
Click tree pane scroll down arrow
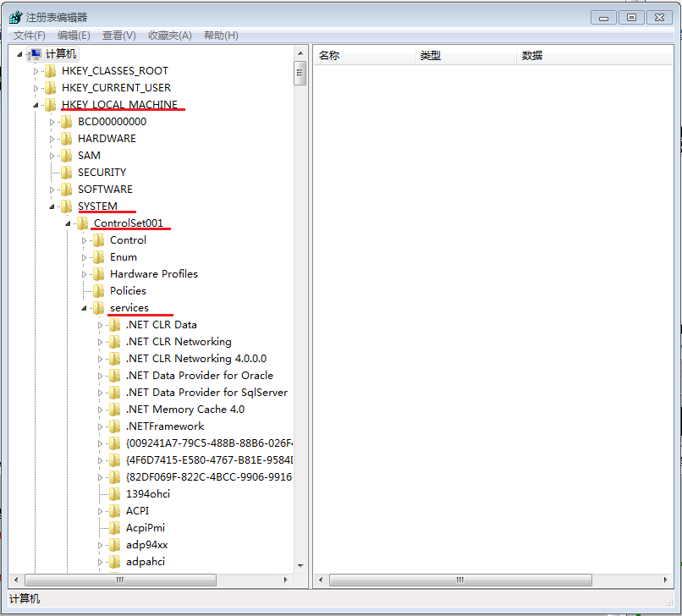[300, 565]
